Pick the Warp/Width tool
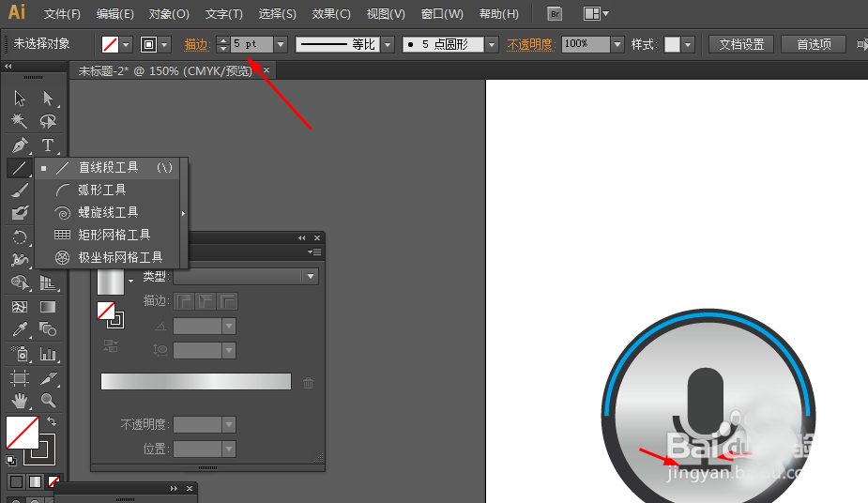The image size is (868, 503). (20, 260)
